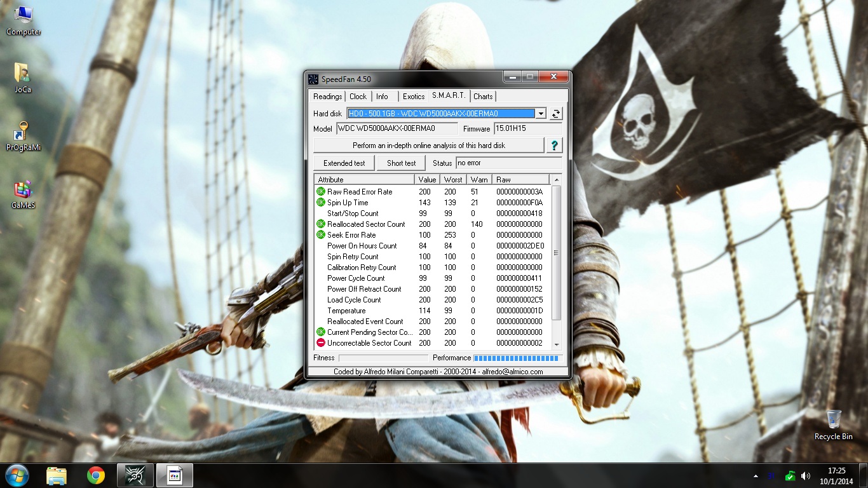Select the Calibration Retry Count row
The height and width of the screenshot is (488, 868).
click(433, 268)
